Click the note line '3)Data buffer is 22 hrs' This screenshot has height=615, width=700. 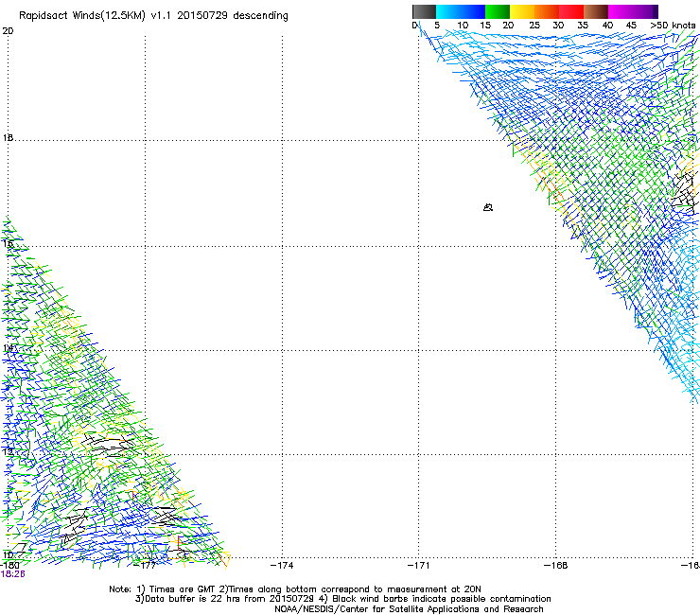point(342,599)
